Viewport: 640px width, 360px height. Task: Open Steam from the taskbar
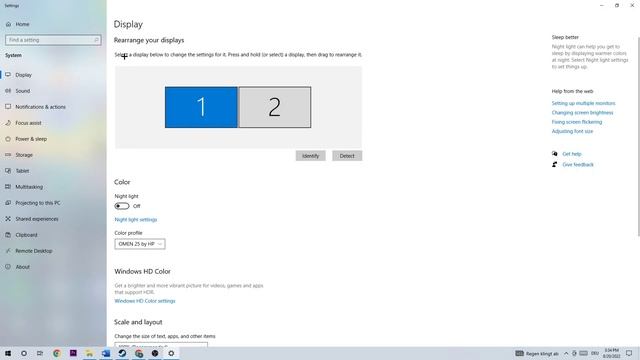(122, 353)
